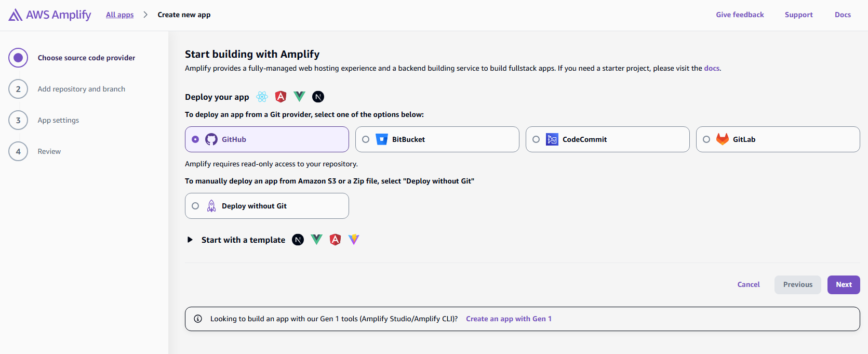Select the GitLab radio button
The height and width of the screenshot is (354, 868).
click(x=706, y=139)
